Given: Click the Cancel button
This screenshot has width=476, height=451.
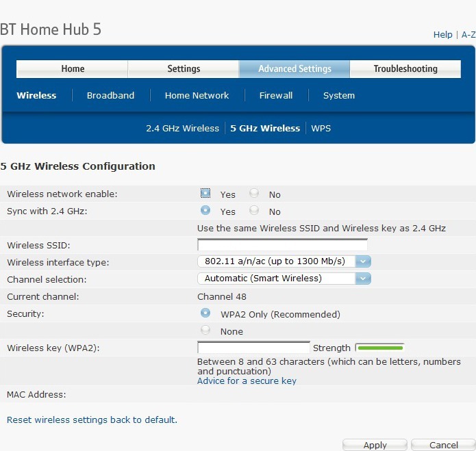Looking at the screenshot, I should point(444,445).
